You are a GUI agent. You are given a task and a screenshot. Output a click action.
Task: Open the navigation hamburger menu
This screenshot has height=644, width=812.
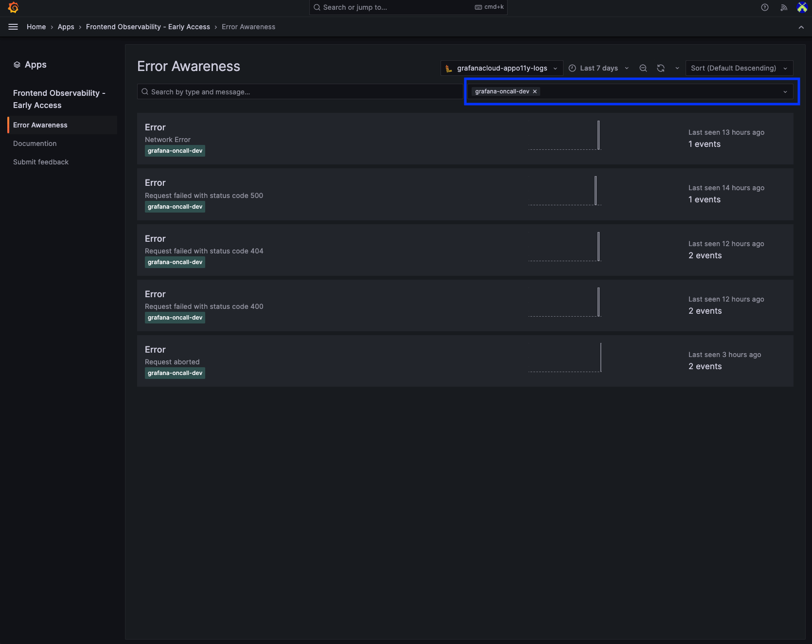point(13,27)
